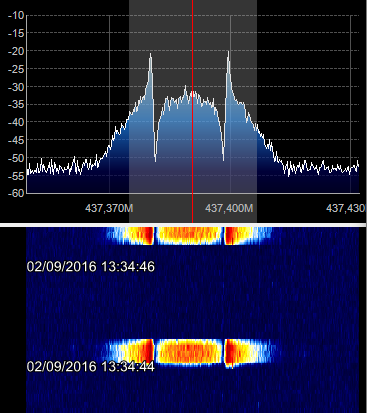
Task: Click the -10 dB scale label
Action: [x=16, y=15]
